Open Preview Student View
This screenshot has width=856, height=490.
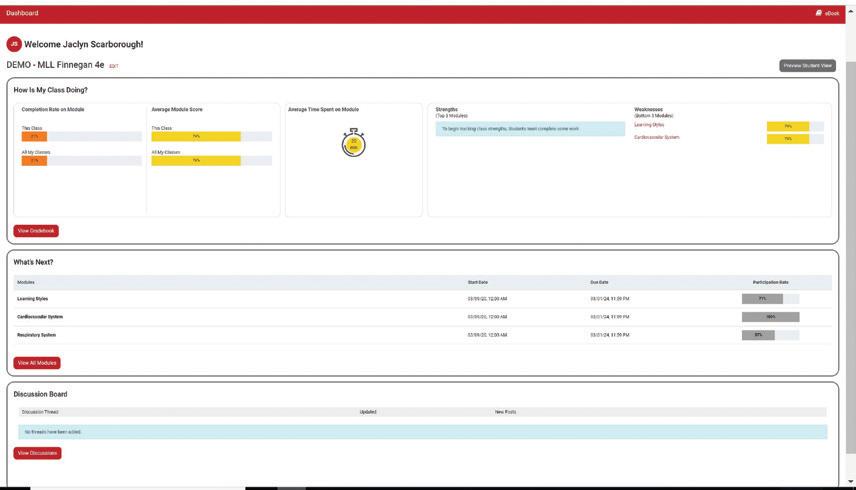coord(807,65)
